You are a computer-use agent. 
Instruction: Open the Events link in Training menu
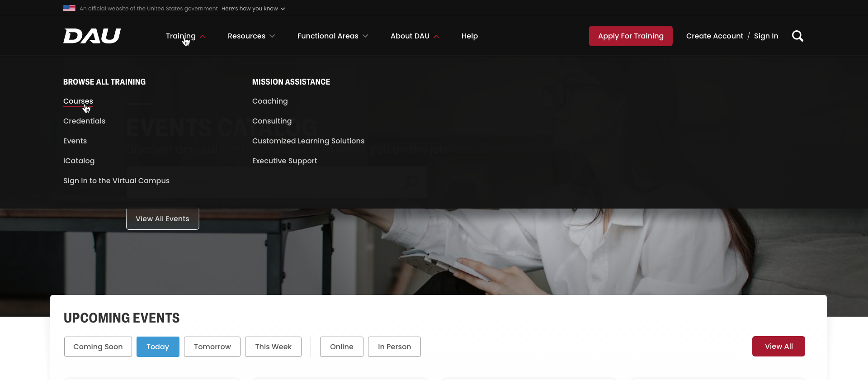[x=75, y=141]
